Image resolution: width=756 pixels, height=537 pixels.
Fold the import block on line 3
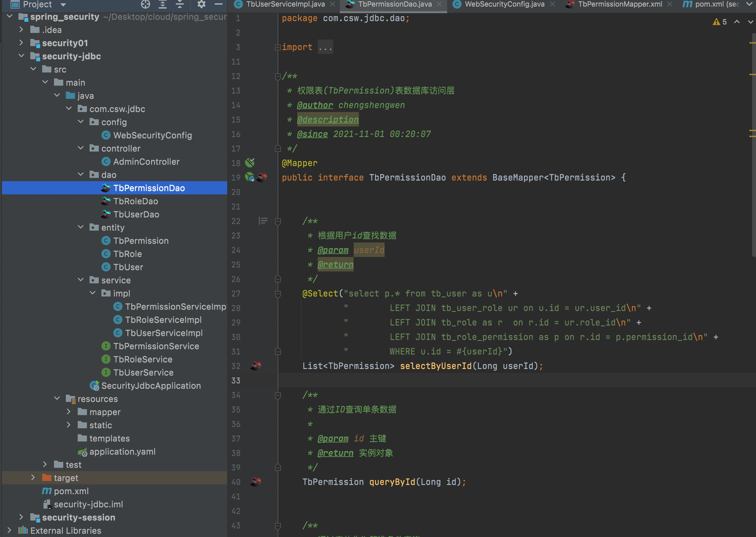tap(278, 47)
